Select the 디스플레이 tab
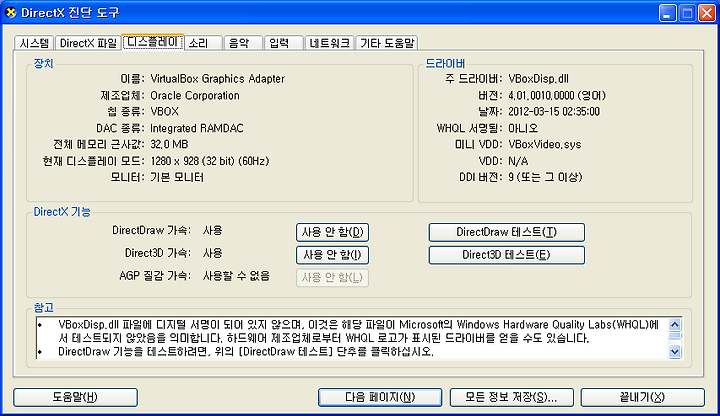 click(x=152, y=42)
